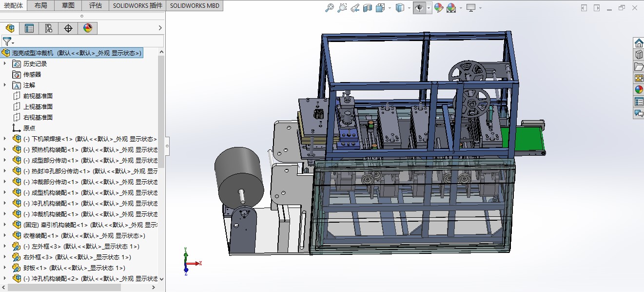Activate the Section View tool
Image resolution: width=644 pixels, height=292 pixels.
[368, 8]
